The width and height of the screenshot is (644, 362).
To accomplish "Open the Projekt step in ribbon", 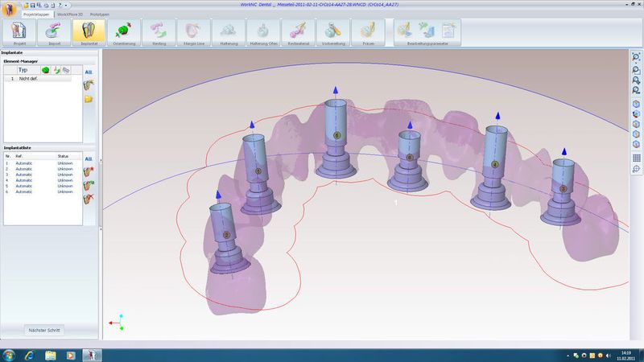I will 19,32.
